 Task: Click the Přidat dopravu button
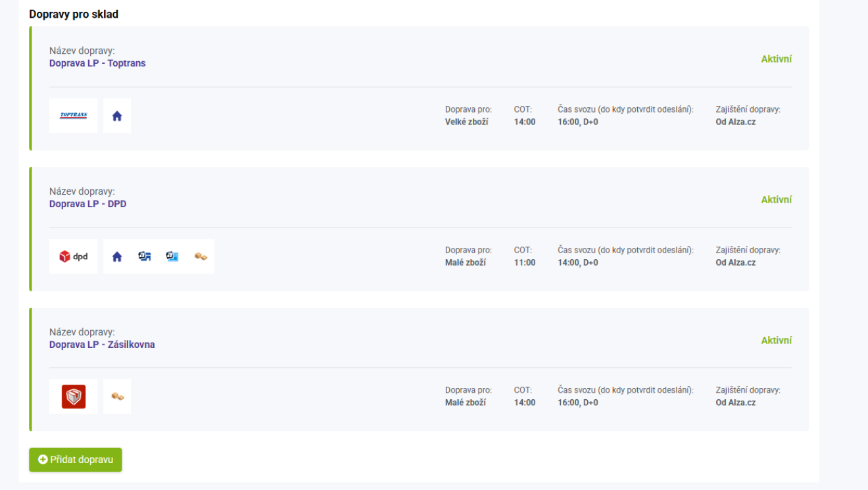tap(76, 460)
